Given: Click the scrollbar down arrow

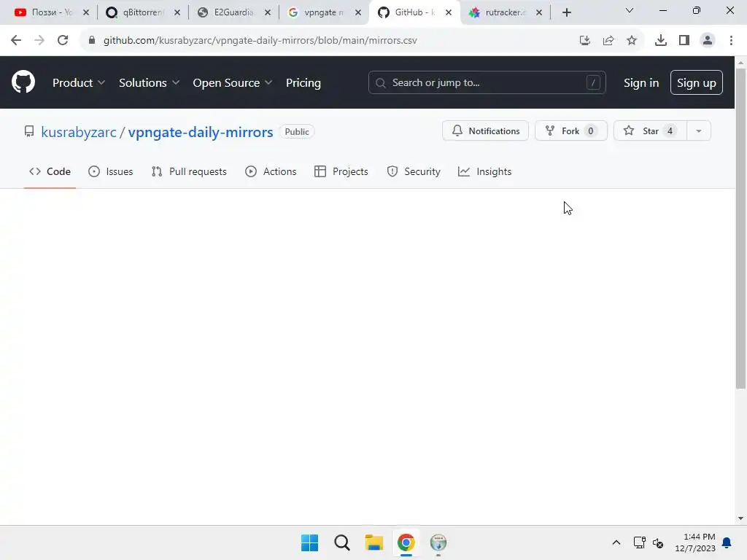Looking at the screenshot, I should (x=740, y=518).
